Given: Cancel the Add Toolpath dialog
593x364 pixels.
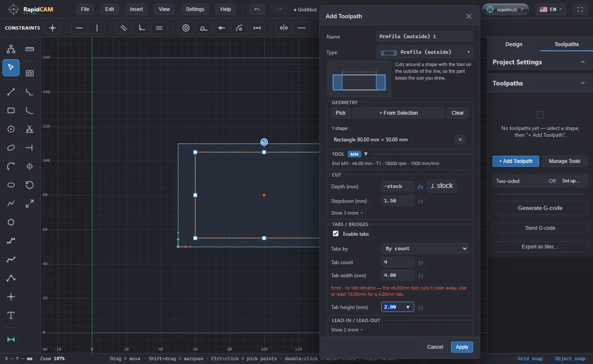Looking at the screenshot, I should tap(435, 347).
